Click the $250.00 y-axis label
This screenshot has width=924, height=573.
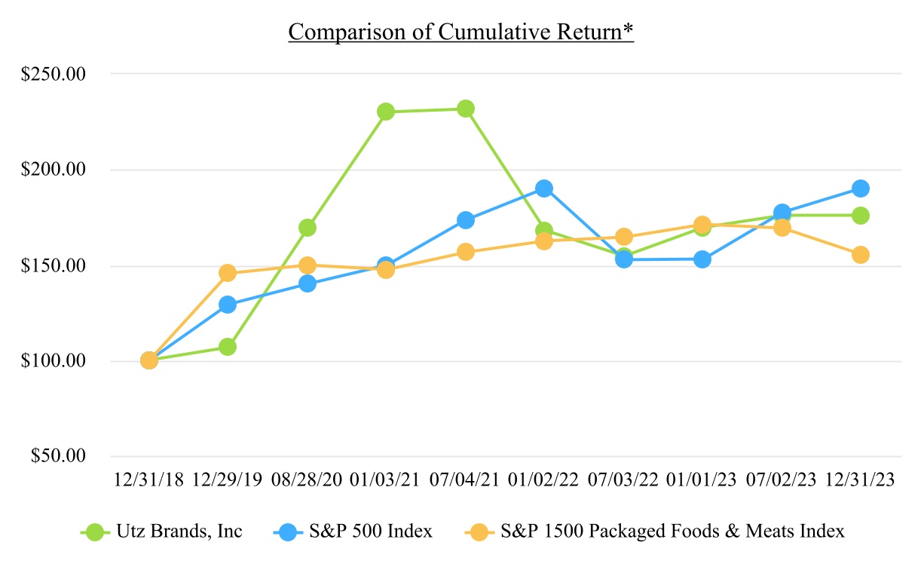[x=55, y=74]
